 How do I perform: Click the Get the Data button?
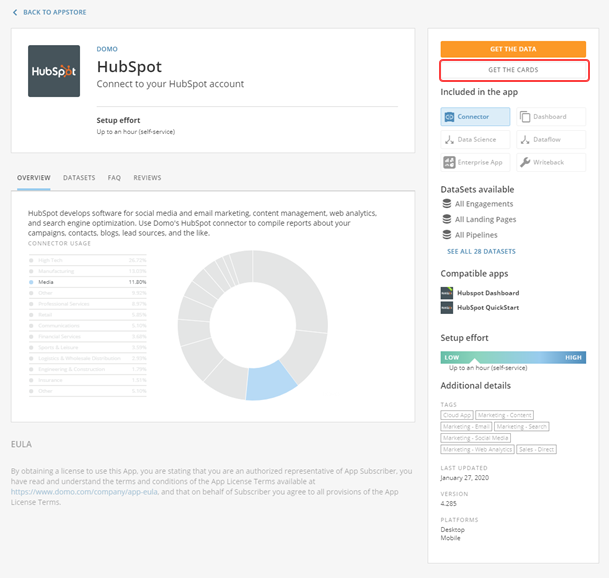513,49
